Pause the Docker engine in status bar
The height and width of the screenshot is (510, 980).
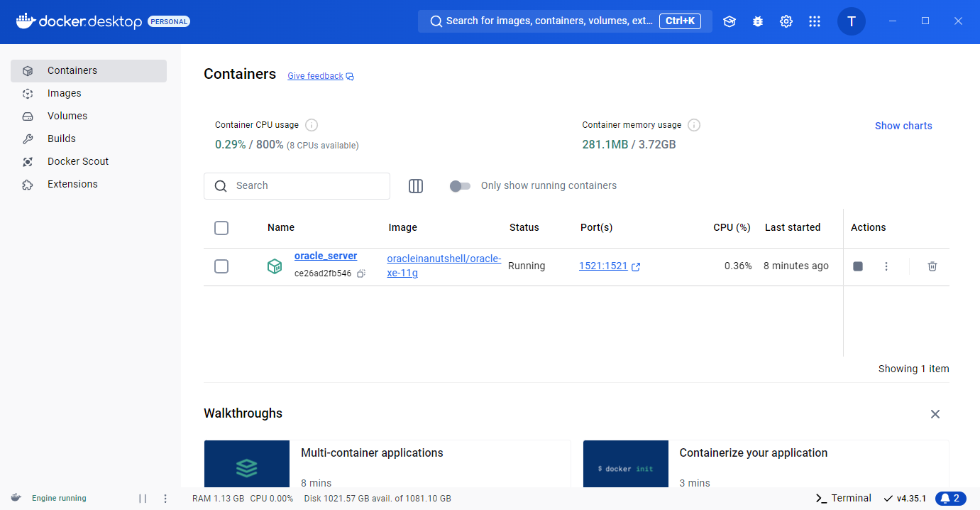(x=143, y=499)
